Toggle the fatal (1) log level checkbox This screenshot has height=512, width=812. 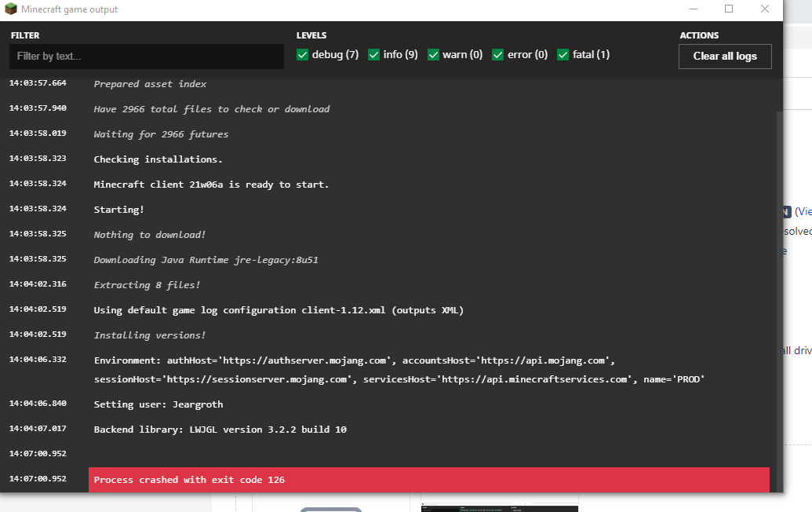point(563,54)
